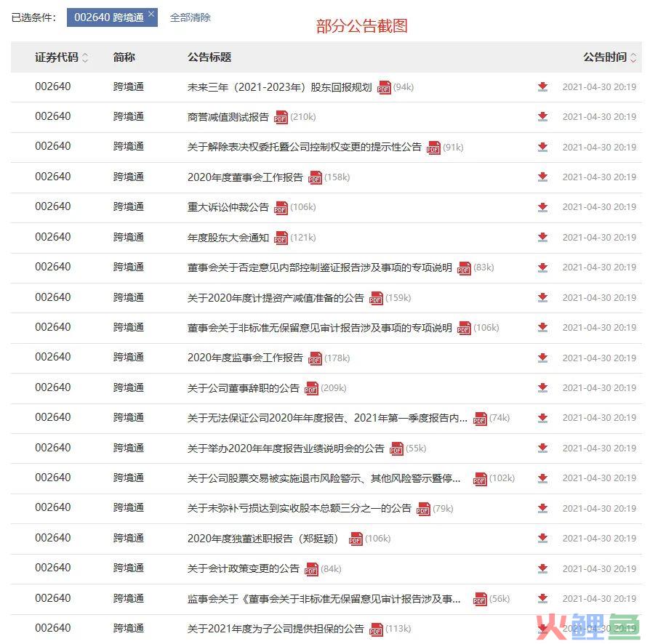
Task: Open 关于2021年度为子公司提供担保的公告
Action: 276,629
